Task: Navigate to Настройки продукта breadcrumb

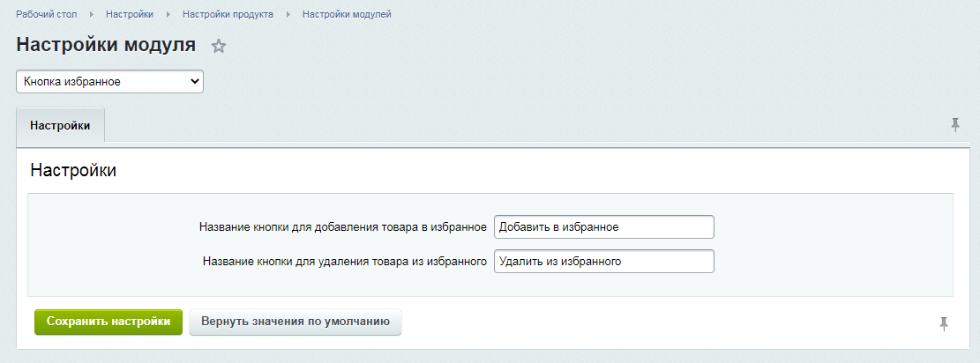Action: point(228,15)
